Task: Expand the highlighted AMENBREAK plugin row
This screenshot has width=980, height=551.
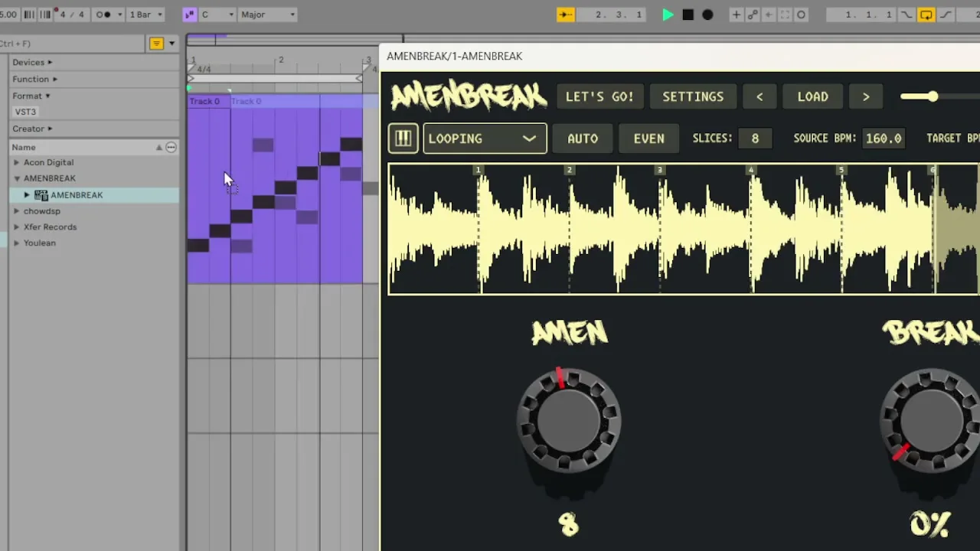Action: coord(28,195)
